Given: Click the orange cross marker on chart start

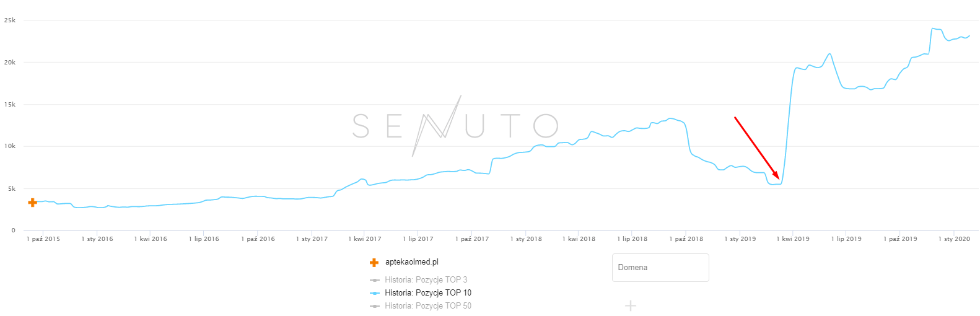Looking at the screenshot, I should (32, 202).
